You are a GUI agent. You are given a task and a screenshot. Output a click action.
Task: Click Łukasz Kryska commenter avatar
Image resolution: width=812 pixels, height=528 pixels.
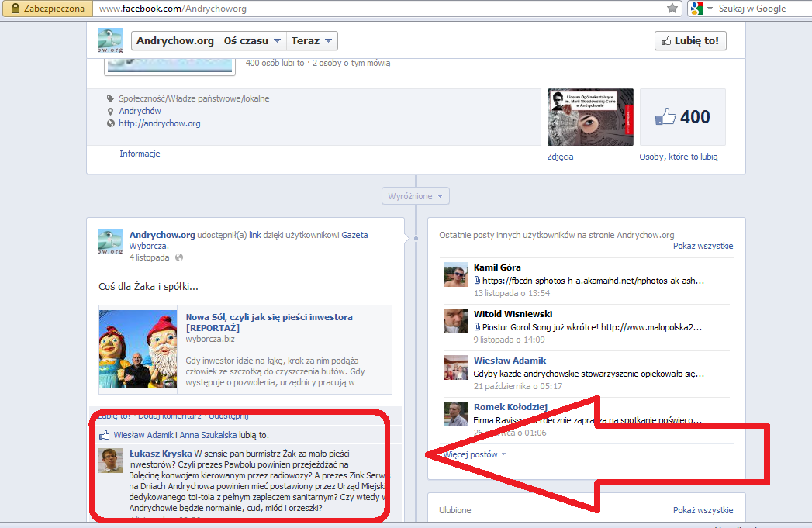(111, 461)
